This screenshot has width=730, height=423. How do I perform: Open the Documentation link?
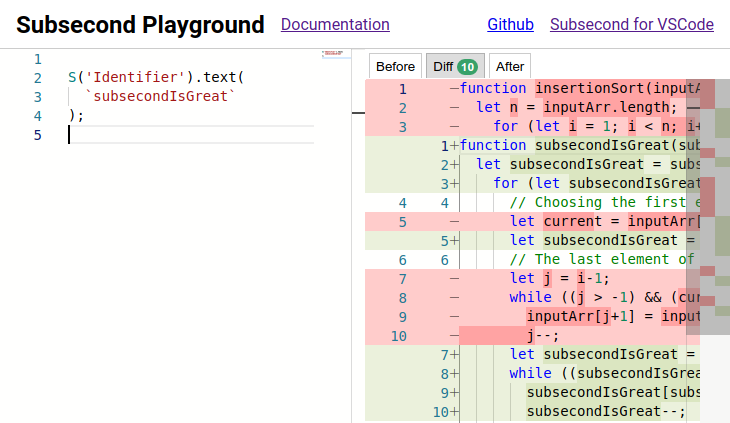[335, 24]
